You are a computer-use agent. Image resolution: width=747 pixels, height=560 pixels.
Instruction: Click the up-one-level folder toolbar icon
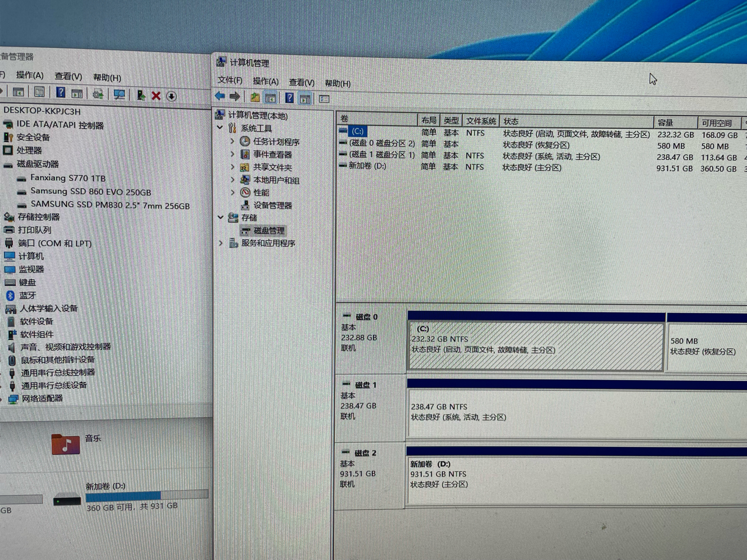[255, 97]
